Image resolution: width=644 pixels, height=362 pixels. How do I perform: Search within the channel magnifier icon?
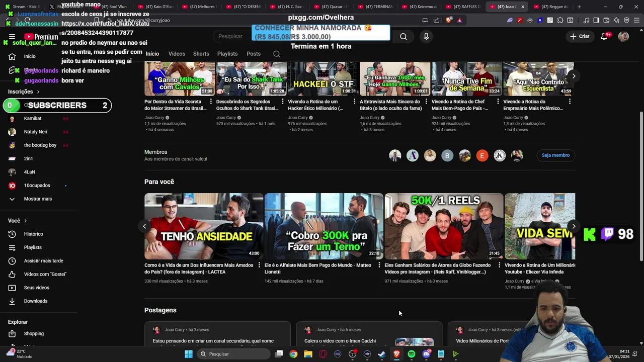(x=277, y=54)
